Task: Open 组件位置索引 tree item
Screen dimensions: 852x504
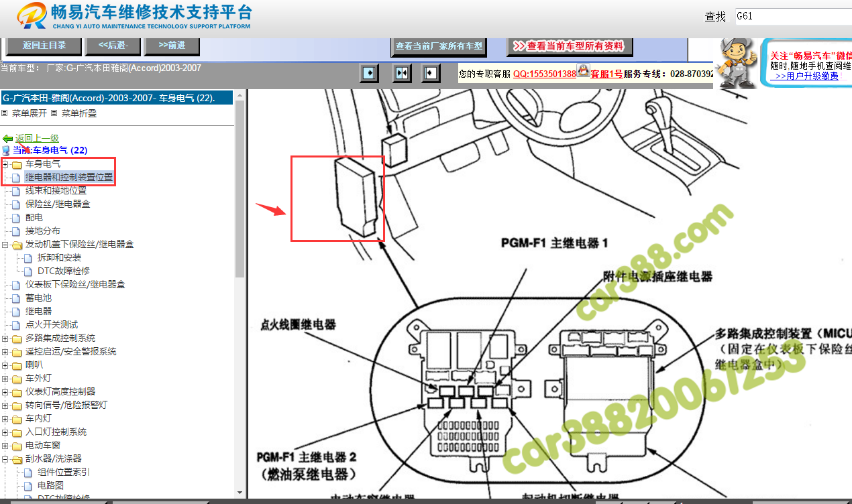Action: [x=64, y=472]
